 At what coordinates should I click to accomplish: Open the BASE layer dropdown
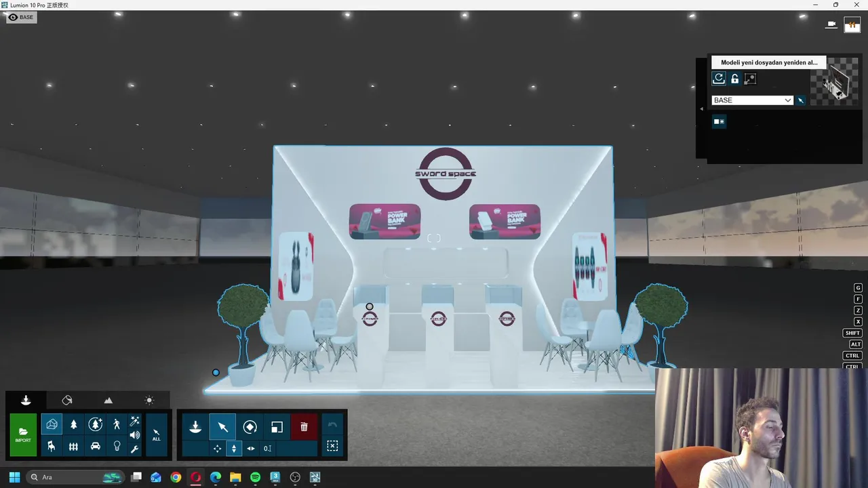(752, 100)
